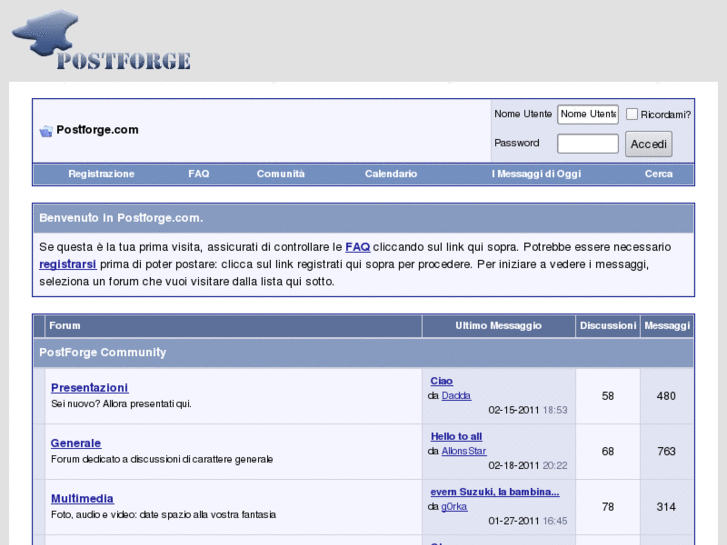The image size is (727, 545).
Task: Click the Discussioni column header
Action: [x=608, y=326]
